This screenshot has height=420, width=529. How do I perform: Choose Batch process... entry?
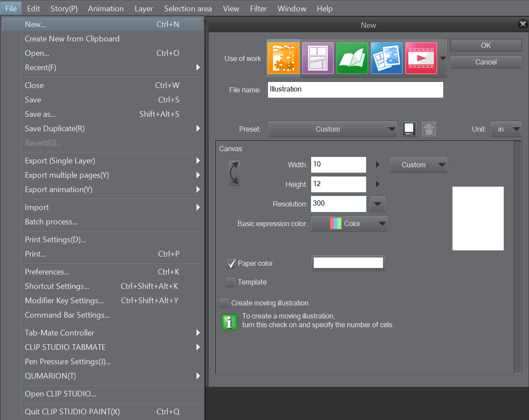pos(102,222)
